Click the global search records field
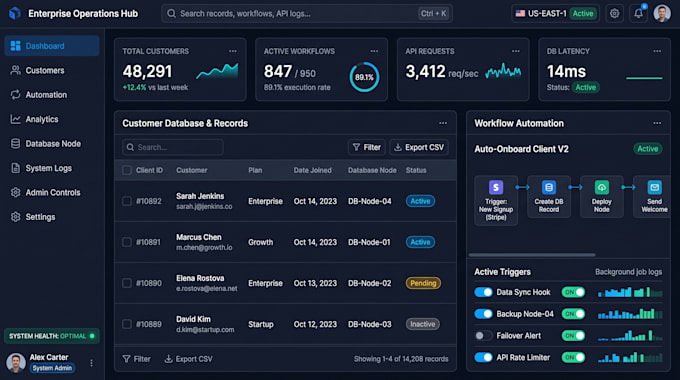680x380 pixels. 307,13
